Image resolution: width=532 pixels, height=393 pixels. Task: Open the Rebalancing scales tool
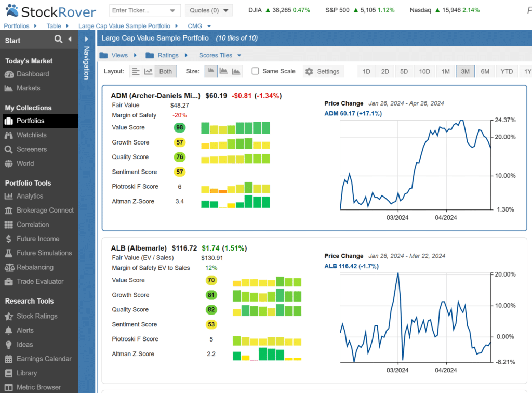pos(35,267)
